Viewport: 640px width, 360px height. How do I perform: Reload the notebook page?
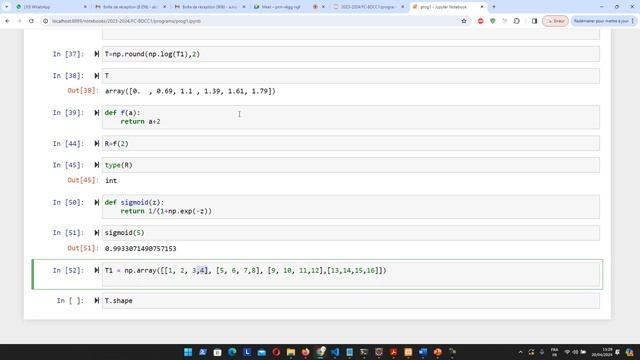pyautogui.click(x=31, y=21)
